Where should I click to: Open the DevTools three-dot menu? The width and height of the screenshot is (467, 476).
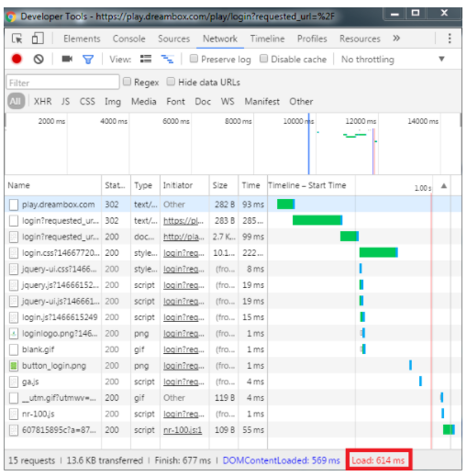point(450,39)
